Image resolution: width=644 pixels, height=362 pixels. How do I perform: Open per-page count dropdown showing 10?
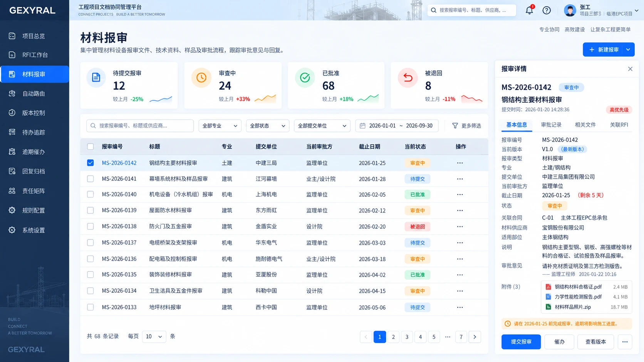tap(154, 337)
